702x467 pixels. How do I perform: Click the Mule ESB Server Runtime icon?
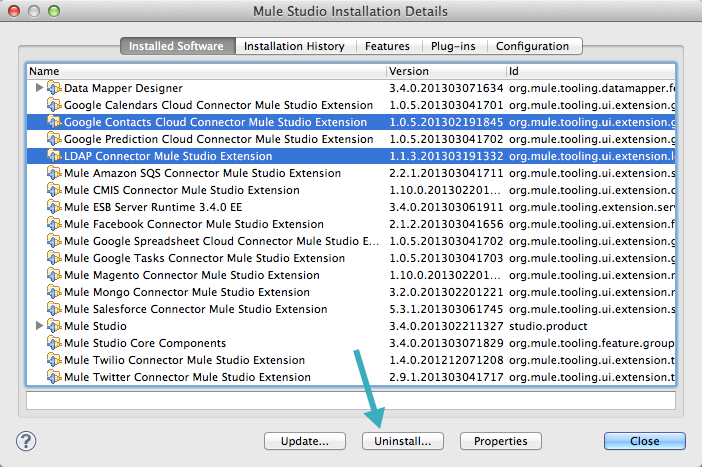coord(54,207)
